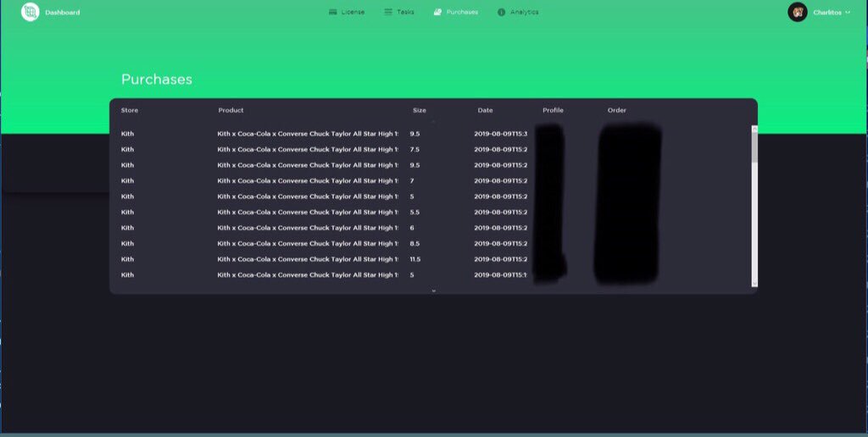Screen dimensions: 868x437
Task: Click the product name in size 6 row
Action: [308, 228]
